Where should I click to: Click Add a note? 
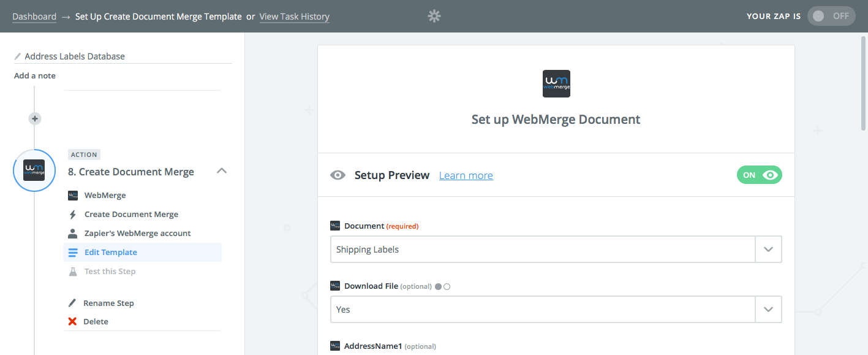(x=35, y=76)
